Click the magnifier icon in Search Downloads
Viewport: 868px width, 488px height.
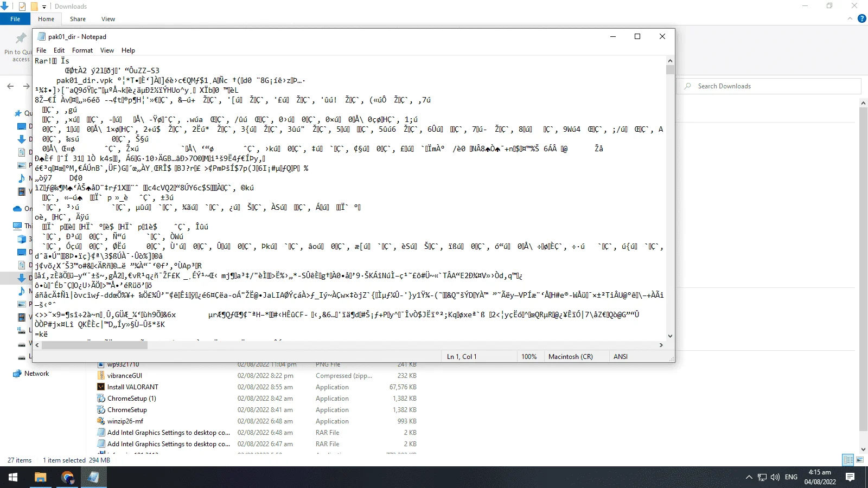(x=688, y=86)
